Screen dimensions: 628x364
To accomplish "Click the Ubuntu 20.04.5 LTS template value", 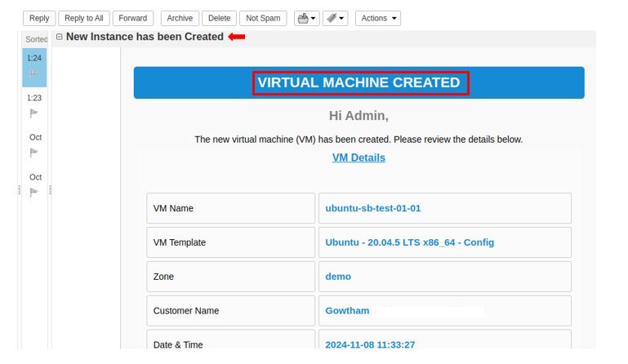I will click(409, 242).
